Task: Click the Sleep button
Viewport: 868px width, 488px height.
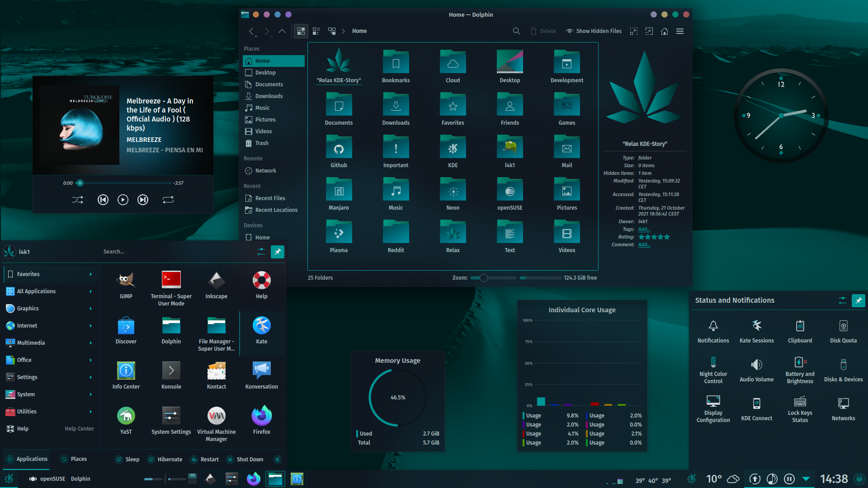Action: coord(127,460)
